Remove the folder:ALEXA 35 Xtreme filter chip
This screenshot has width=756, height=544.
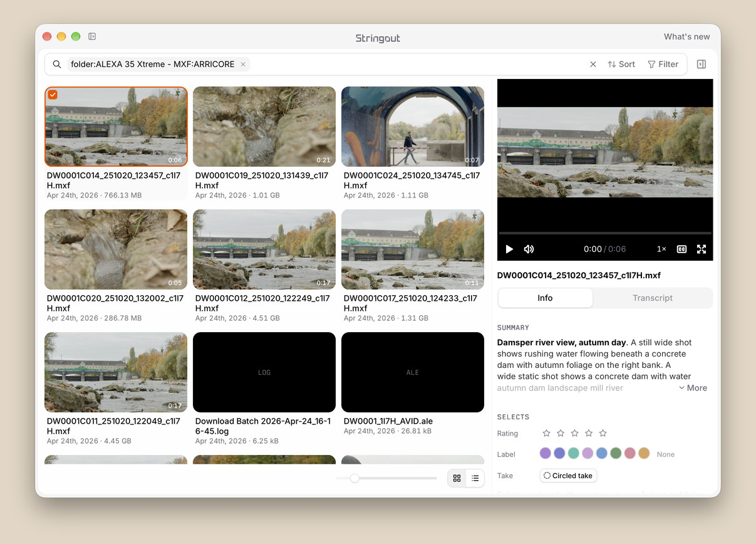click(243, 65)
